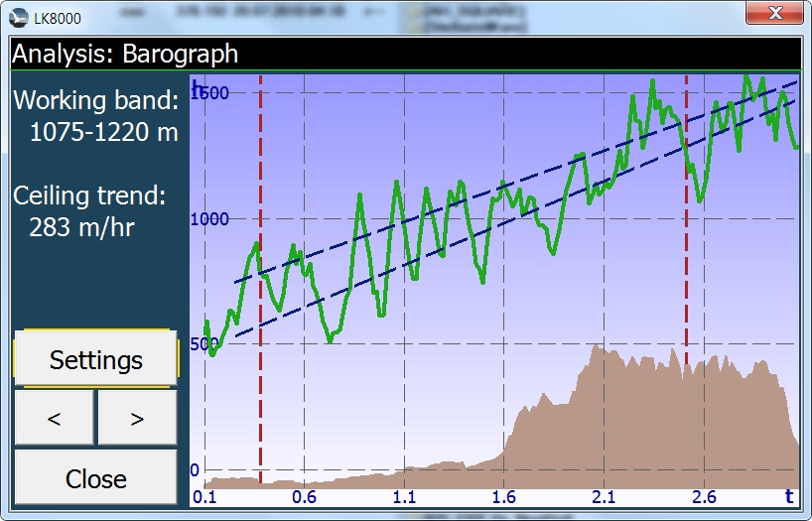Viewport: 812px width, 521px height.
Task: Click the t time axis label
Action: (x=789, y=495)
